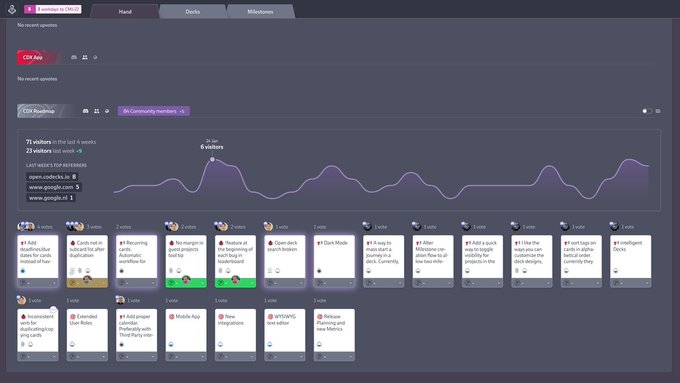Click the '84 Community members' badge
The image size is (680, 383).
tap(154, 111)
